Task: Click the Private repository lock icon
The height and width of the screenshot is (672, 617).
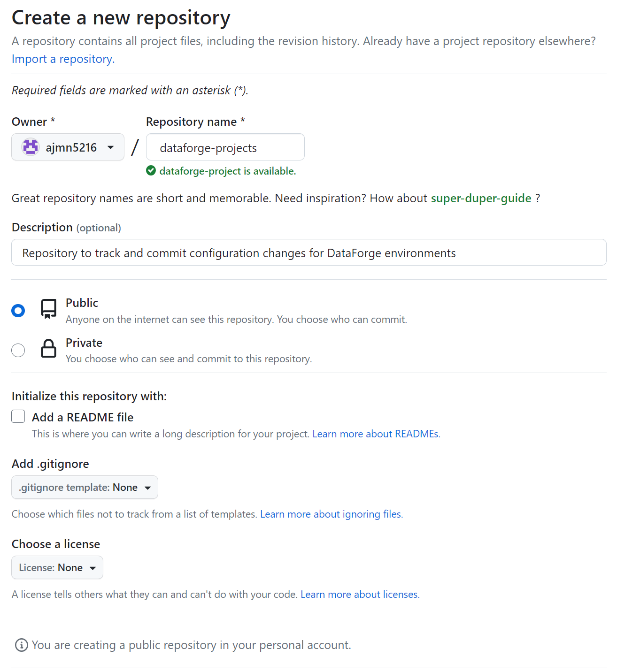Action: pos(48,349)
